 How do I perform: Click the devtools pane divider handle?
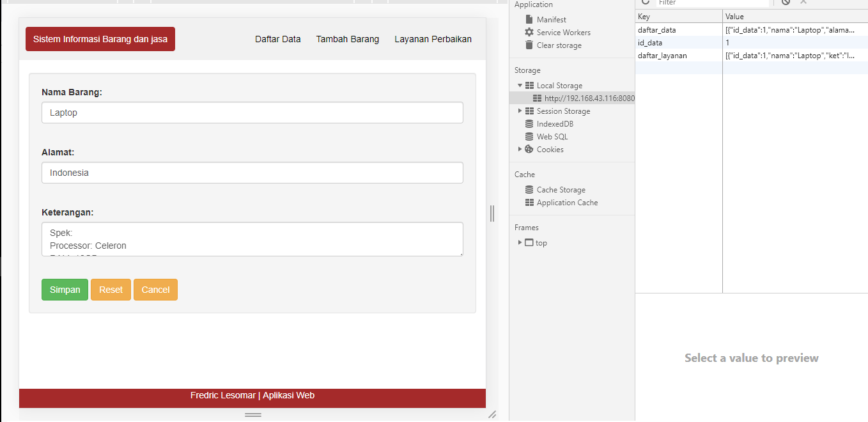492,213
